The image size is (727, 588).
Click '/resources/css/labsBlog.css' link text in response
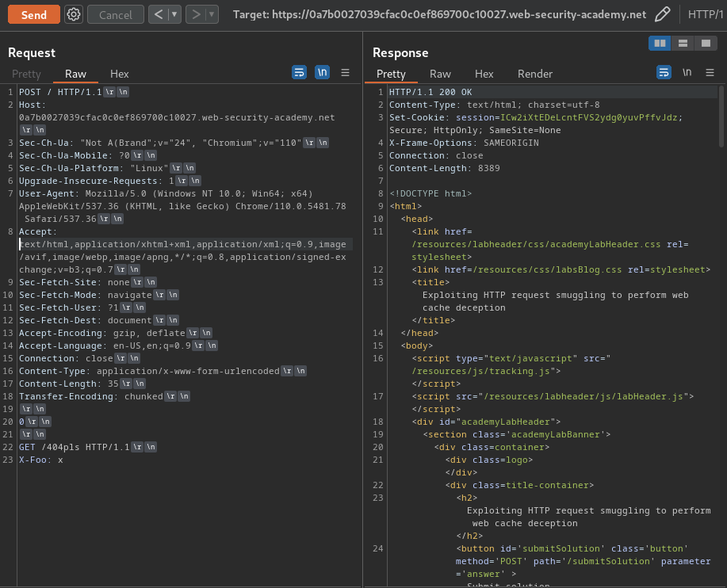(547, 269)
